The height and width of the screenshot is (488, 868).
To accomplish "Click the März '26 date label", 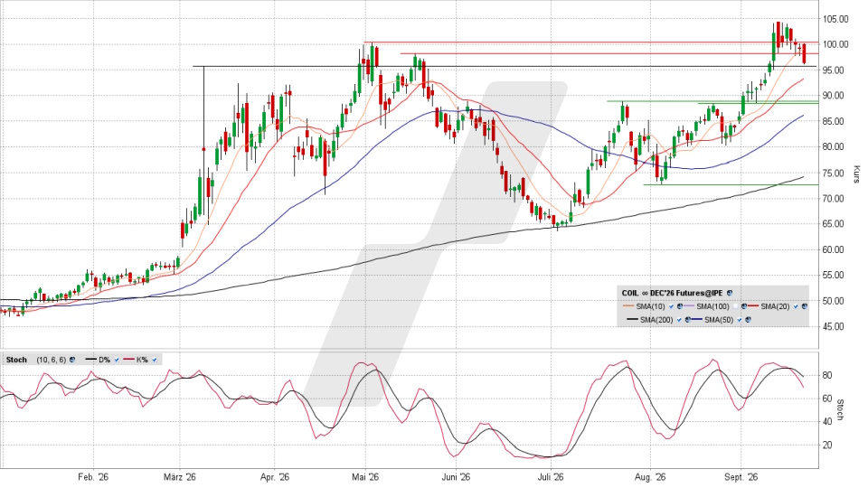I will (x=180, y=477).
